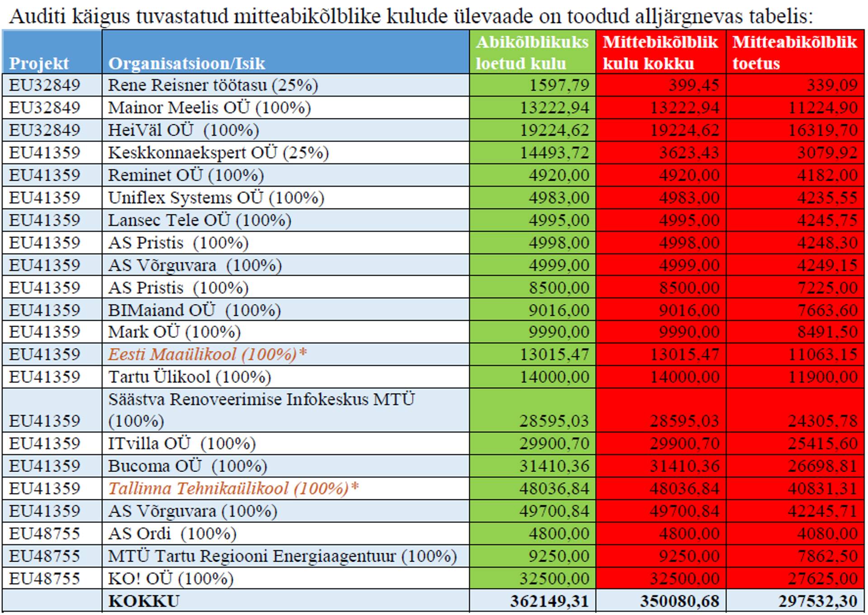
Task: Click the orange Tallinna Tehnikaülikool (100%)* text
Action: pos(233,488)
